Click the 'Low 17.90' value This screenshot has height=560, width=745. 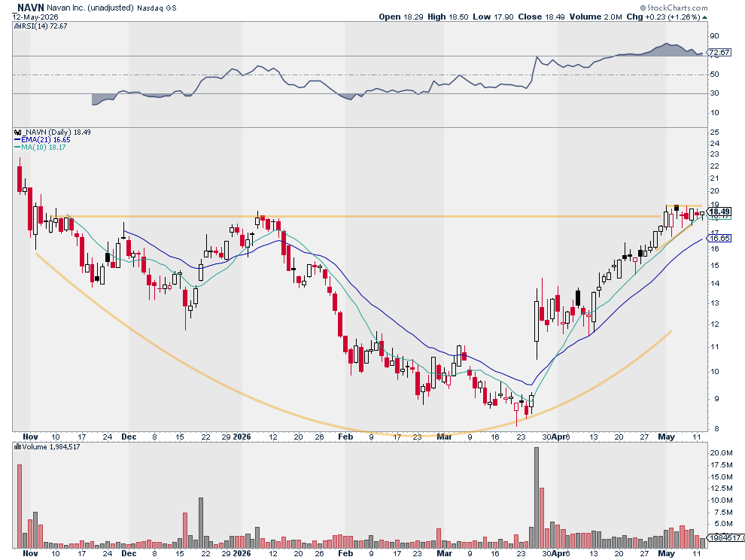point(493,17)
